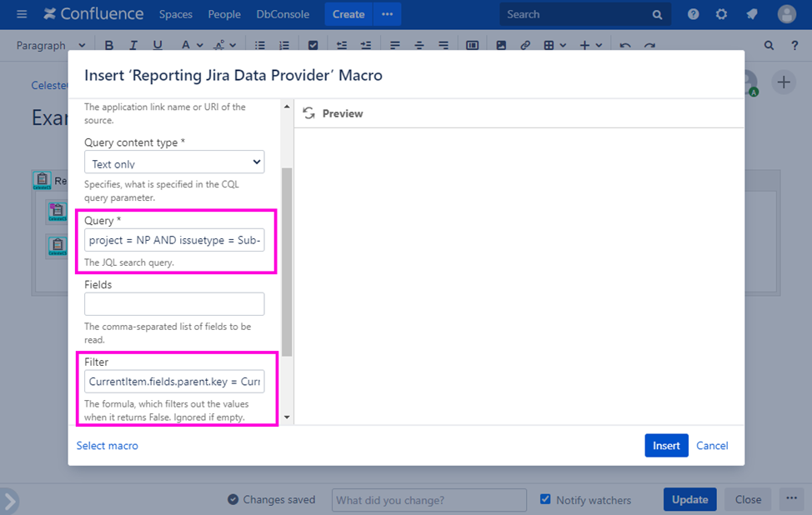Click the Create button in header
Screen dimensions: 812x515
click(x=348, y=14)
